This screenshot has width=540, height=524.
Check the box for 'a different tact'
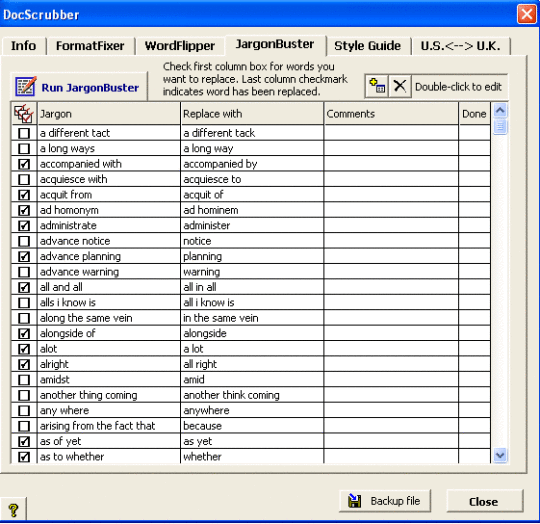pyautogui.click(x=24, y=133)
